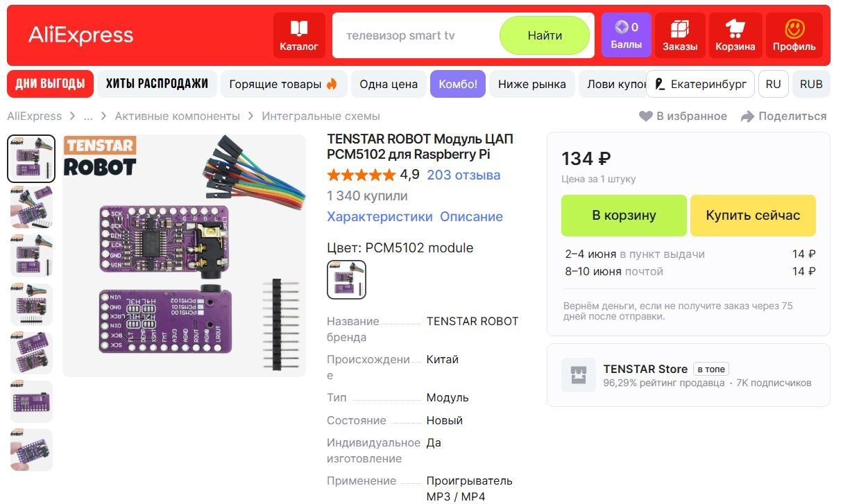The width and height of the screenshot is (843, 504).
Task: Open the Екатеринбург city selector
Action: [700, 84]
